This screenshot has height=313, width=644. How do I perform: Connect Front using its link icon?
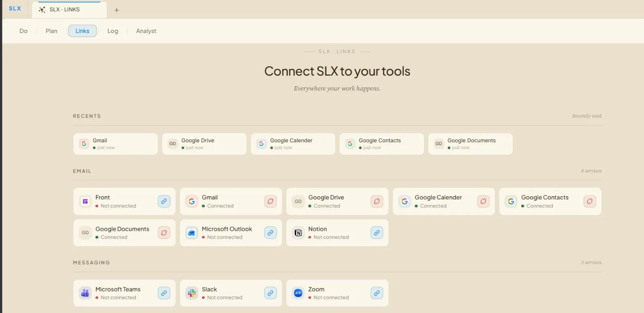pos(164,201)
